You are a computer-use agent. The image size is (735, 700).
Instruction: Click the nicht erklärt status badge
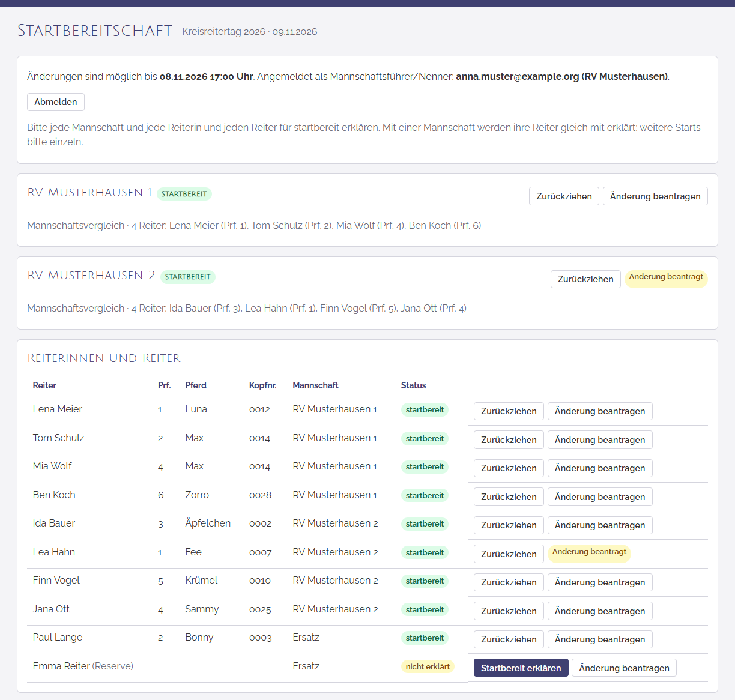coord(428,666)
